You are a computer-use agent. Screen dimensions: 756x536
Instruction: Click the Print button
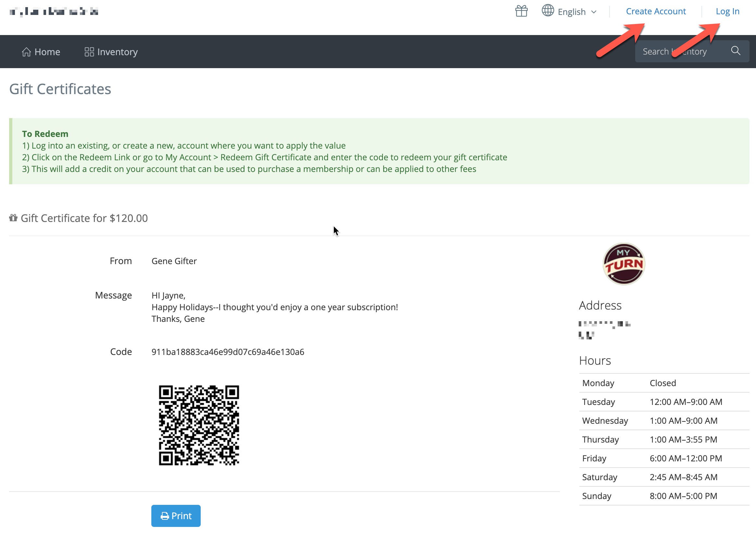176,516
